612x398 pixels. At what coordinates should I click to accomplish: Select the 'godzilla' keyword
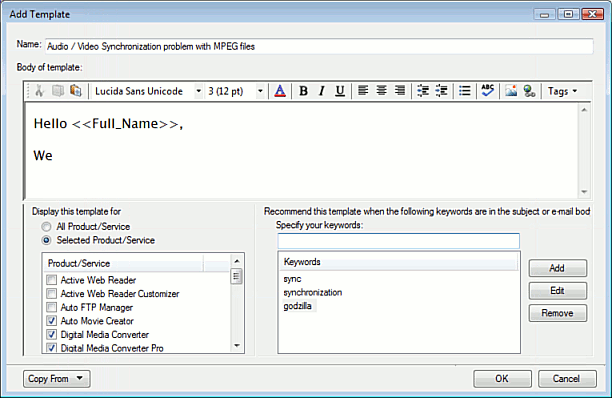297,306
